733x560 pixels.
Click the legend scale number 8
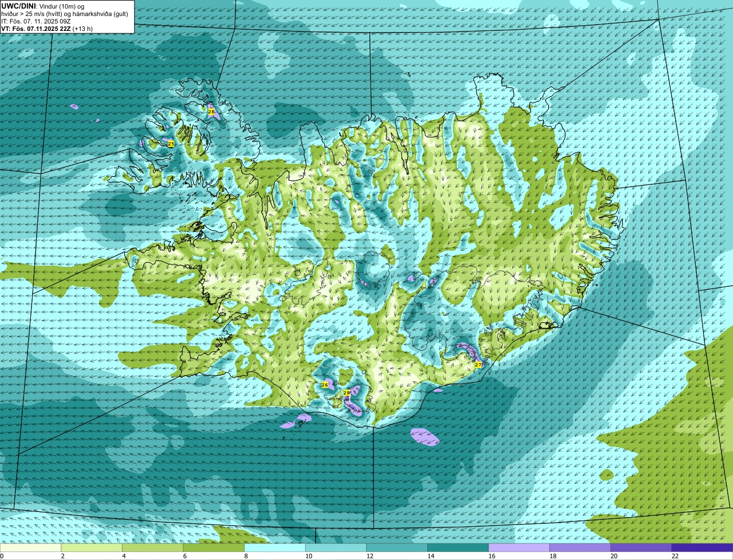tap(246, 556)
